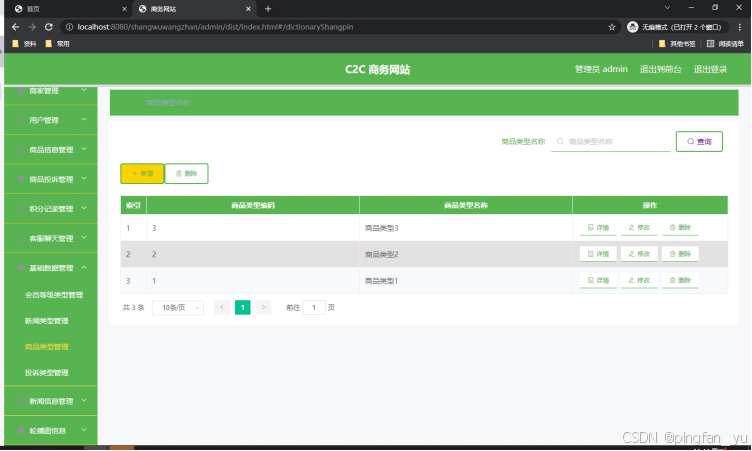Expand the 商品投诉管理 sidebar menu
Viewport: 752px width, 451px height.
tap(51, 179)
